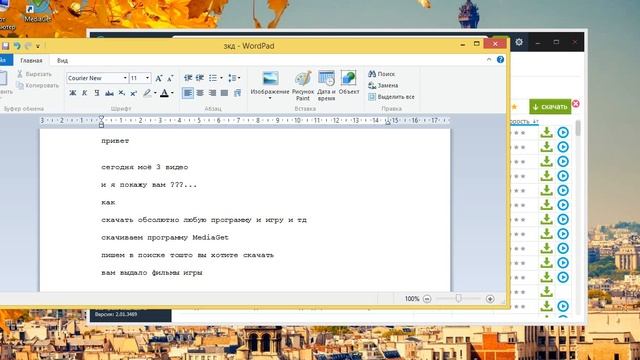Select all with Выделить все

[391, 97]
